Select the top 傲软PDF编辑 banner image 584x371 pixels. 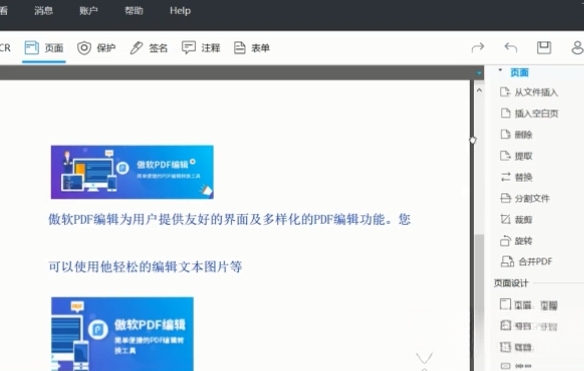point(132,172)
